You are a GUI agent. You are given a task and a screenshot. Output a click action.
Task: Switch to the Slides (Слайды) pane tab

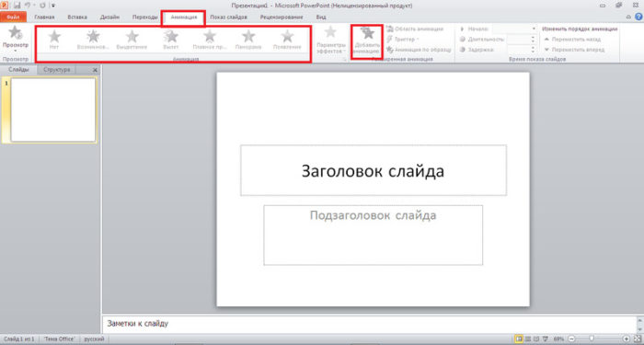point(18,69)
